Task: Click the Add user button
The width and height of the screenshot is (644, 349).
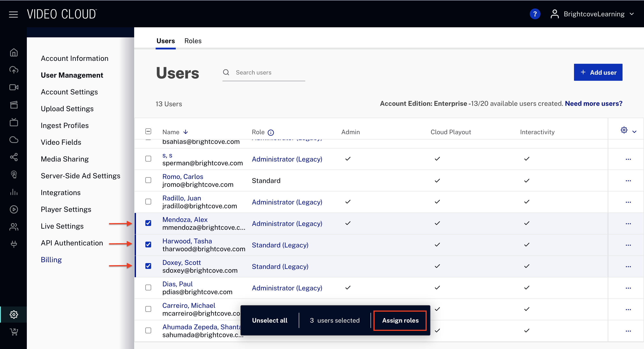Action: [x=598, y=72]
